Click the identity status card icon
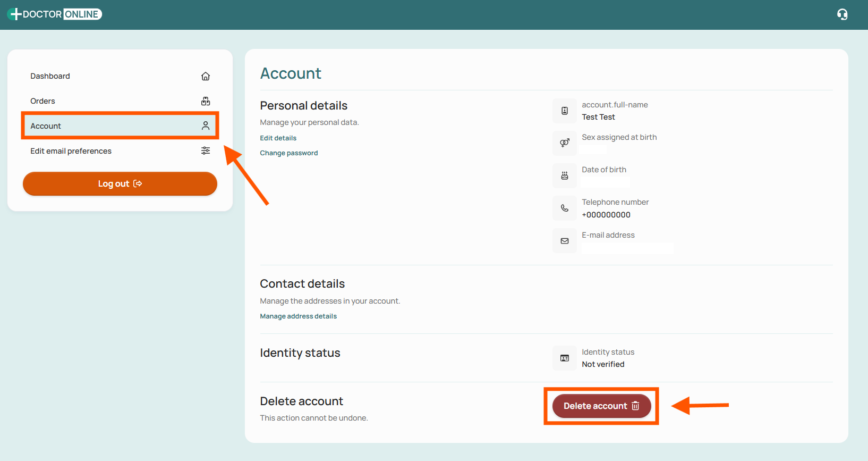This screenshot has height=461, width=868. click(565, 358)
